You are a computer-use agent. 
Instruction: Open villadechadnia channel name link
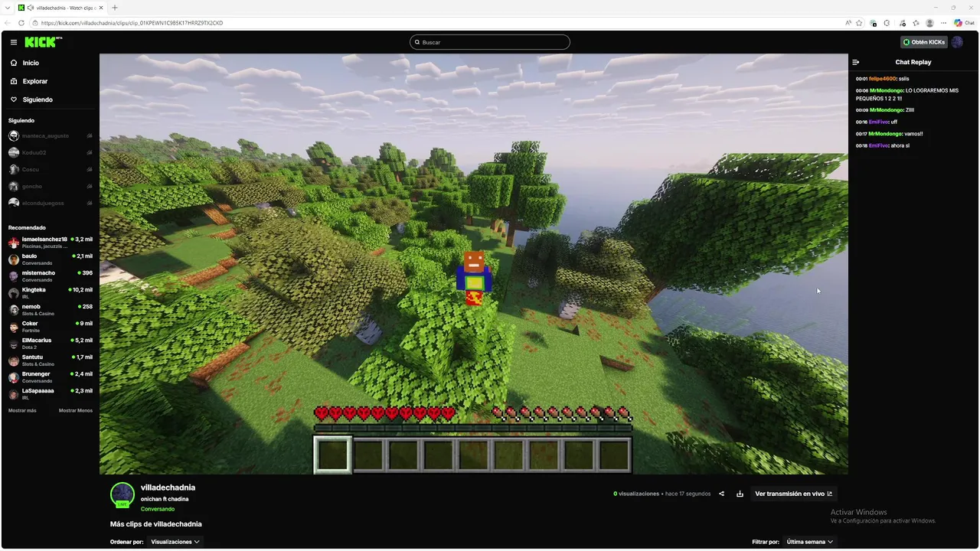coord(168,487)
